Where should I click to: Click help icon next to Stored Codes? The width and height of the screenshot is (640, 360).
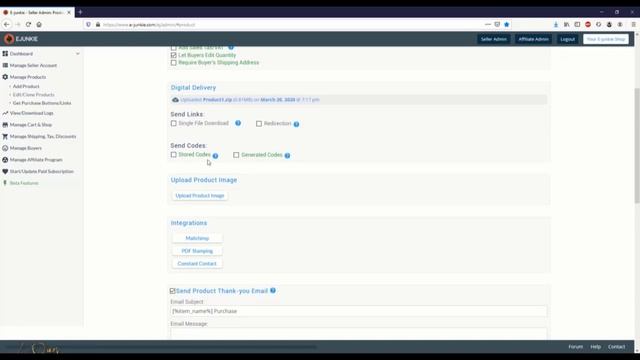click(x=215, y=156)
